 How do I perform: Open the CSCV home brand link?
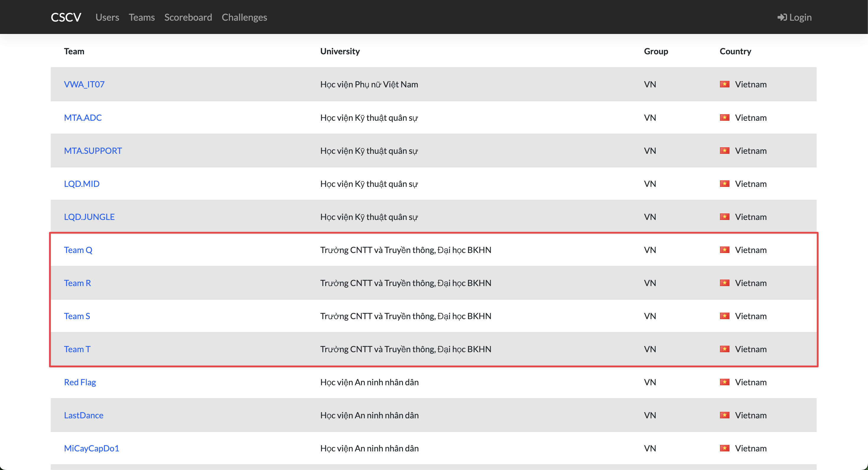(66, 17)
